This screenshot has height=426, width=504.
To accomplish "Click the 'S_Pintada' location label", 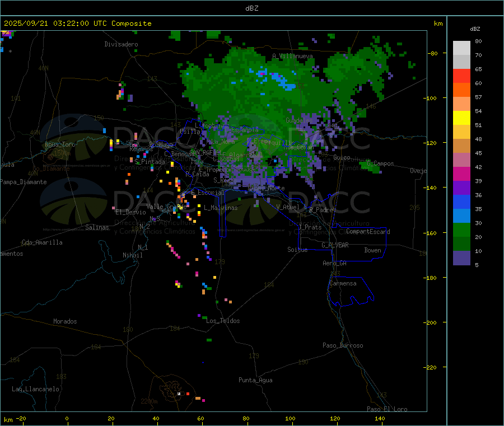I will (150, 162).
